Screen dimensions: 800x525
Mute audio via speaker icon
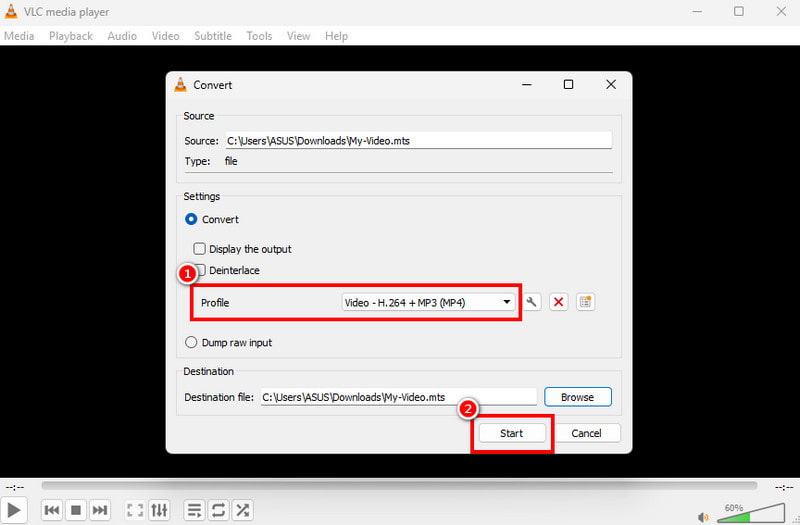(704, 517)
